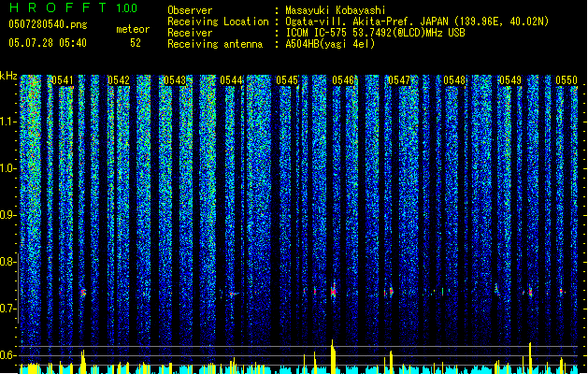Click the tallest yellow power spike near 0546
The image size is (588, 374).
[333, 357]
